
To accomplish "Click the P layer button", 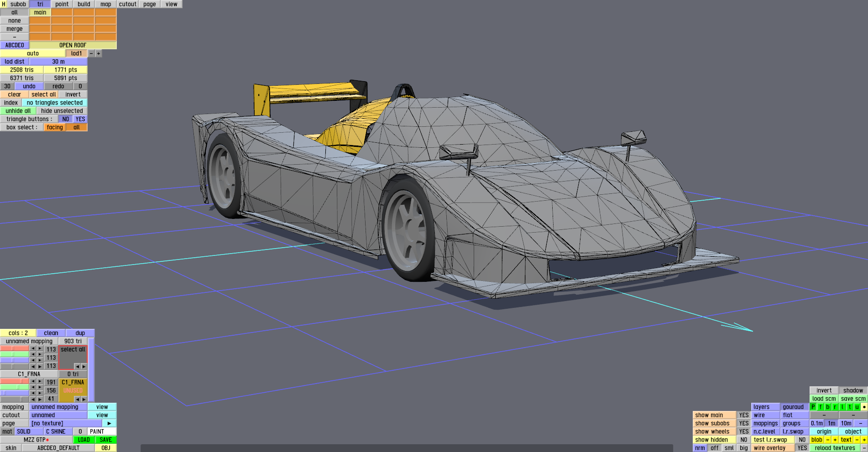I will click(x=813, y=407).
